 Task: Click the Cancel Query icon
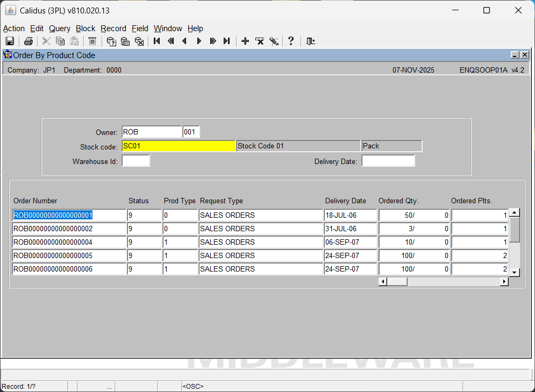click(139, 41)
